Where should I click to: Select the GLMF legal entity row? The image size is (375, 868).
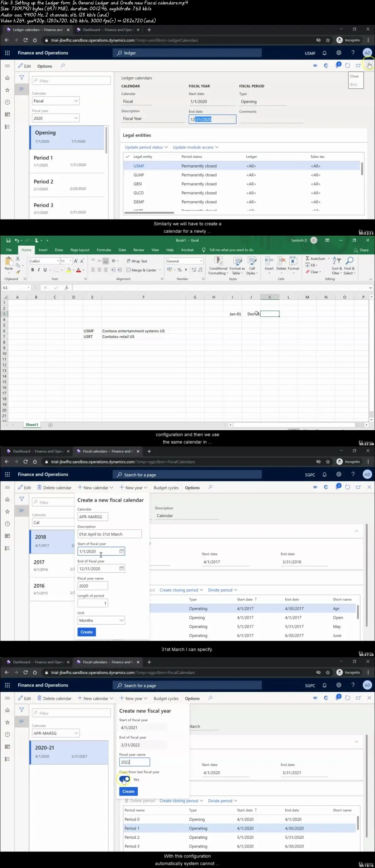(x=242, y=175)
